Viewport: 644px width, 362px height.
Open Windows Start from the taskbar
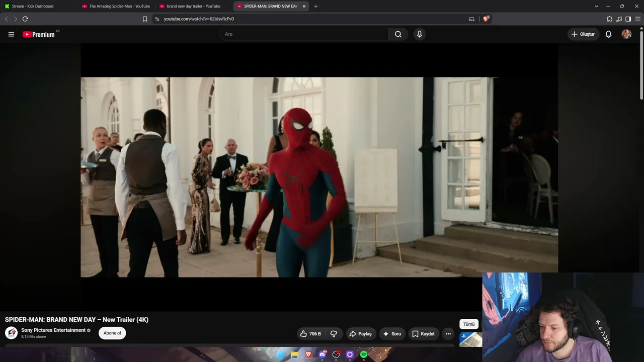click(280, 354)
